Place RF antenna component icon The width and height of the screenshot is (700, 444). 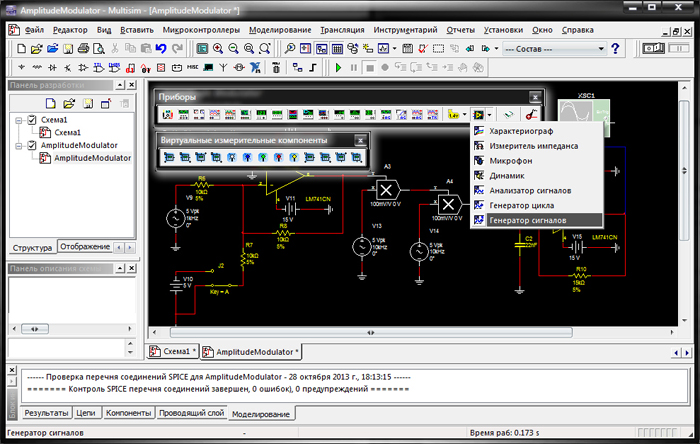click(223, 68)
